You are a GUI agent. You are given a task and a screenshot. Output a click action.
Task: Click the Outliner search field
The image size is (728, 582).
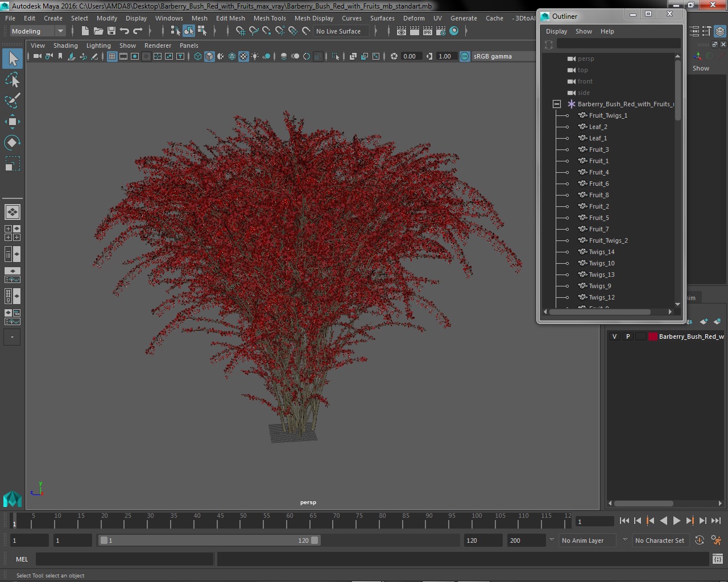click(618, 44)
